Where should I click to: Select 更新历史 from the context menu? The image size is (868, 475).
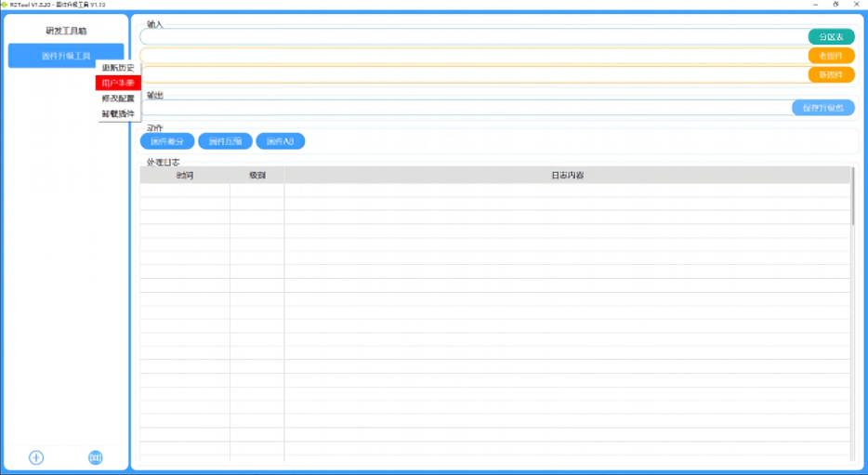[118, 68]
